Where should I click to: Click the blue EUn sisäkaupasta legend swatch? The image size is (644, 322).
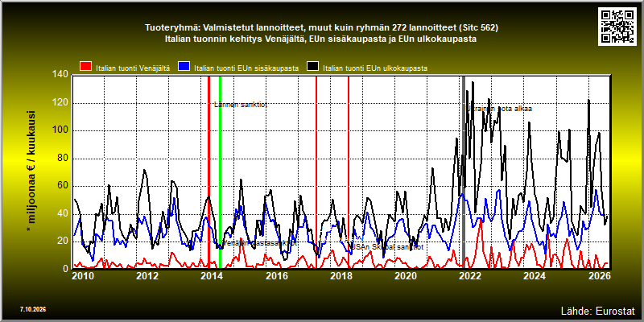(x=184, y=67)
